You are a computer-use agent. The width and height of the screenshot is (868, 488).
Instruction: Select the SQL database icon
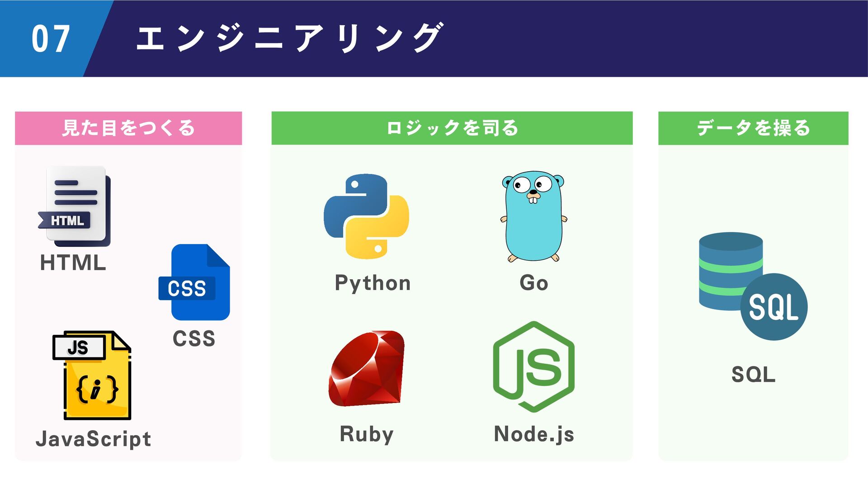tap(753, 286)
